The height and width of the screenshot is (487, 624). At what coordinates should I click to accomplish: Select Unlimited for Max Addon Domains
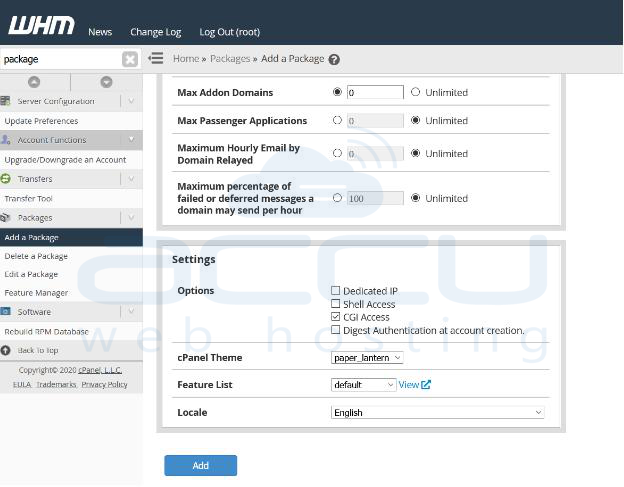[416, 93]
